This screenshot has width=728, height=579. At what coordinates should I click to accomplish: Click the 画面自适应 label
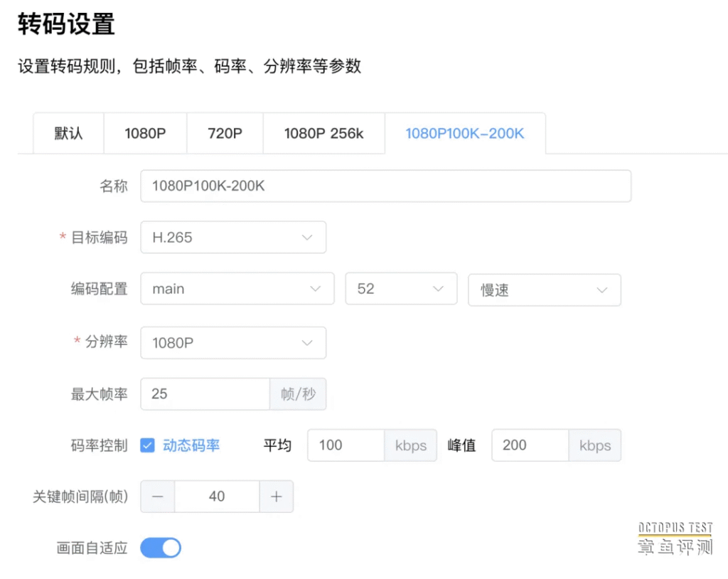pos(92,548)
